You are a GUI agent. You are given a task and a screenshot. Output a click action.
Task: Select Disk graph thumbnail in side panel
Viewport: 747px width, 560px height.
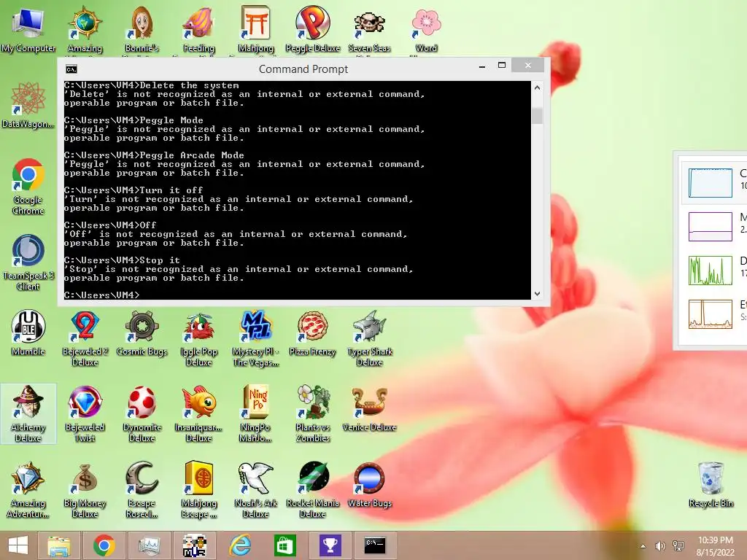click(710, 271)
